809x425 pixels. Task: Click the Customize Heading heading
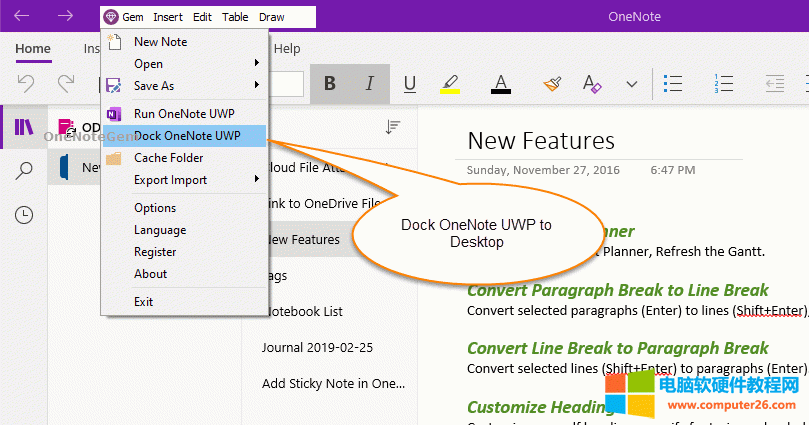click(539, 407)
